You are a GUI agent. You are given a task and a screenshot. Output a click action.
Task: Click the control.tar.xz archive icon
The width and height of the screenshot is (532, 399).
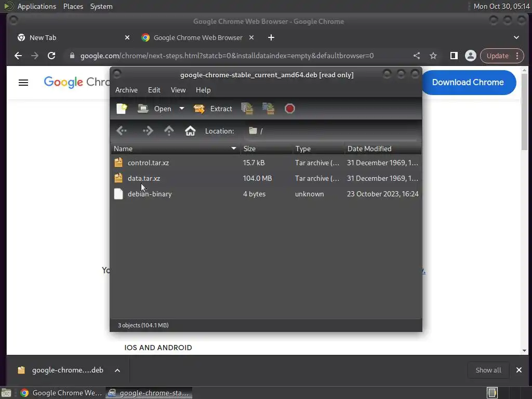pos(118,163)
